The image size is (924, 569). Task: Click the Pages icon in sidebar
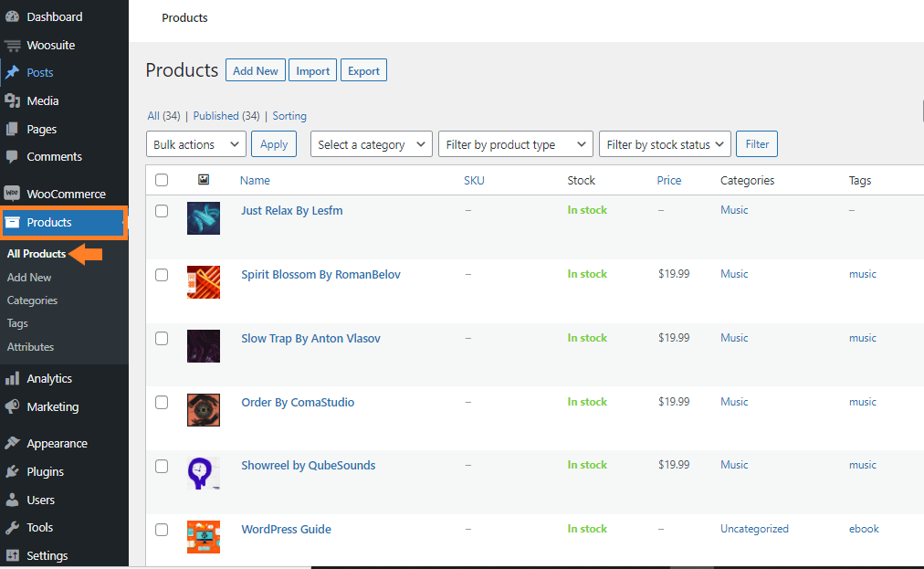coord(13,129)
